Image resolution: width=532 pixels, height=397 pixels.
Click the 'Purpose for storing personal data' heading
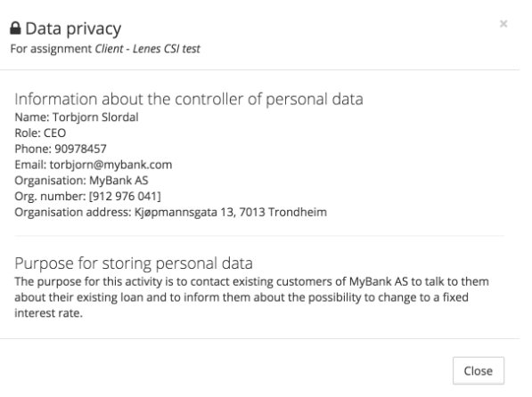134,263
